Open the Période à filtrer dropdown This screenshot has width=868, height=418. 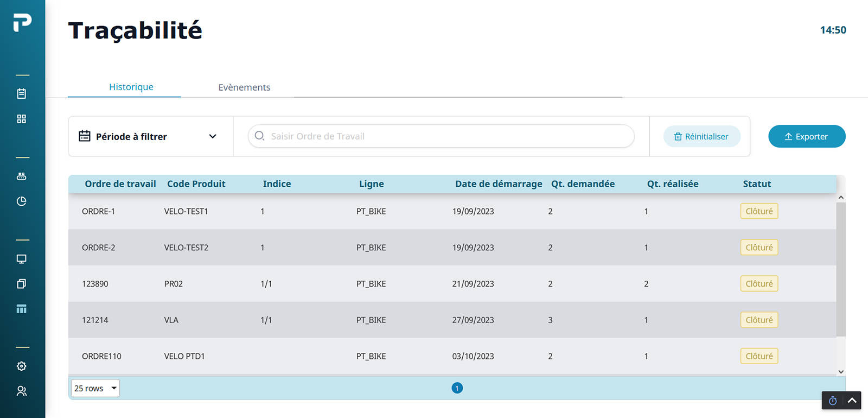point(151,136)
